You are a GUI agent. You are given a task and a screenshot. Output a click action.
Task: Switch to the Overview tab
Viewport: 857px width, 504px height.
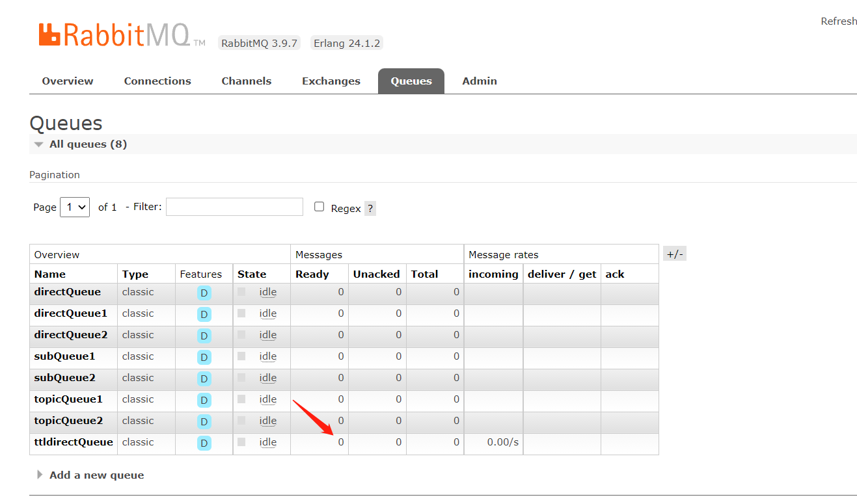pos(68,81)
